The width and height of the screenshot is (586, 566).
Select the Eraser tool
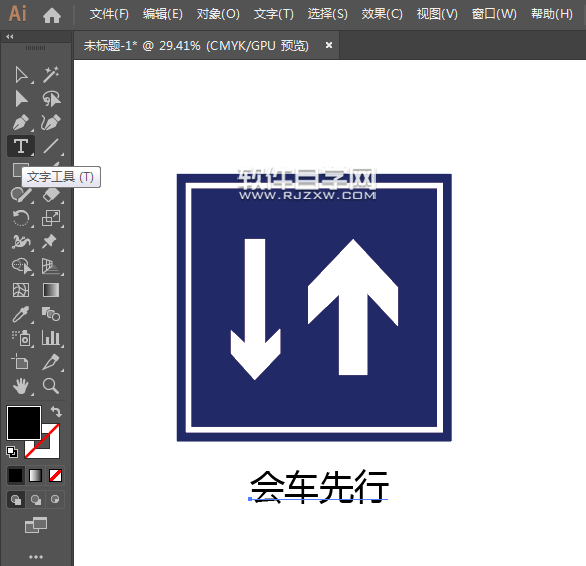coord(51,195)
